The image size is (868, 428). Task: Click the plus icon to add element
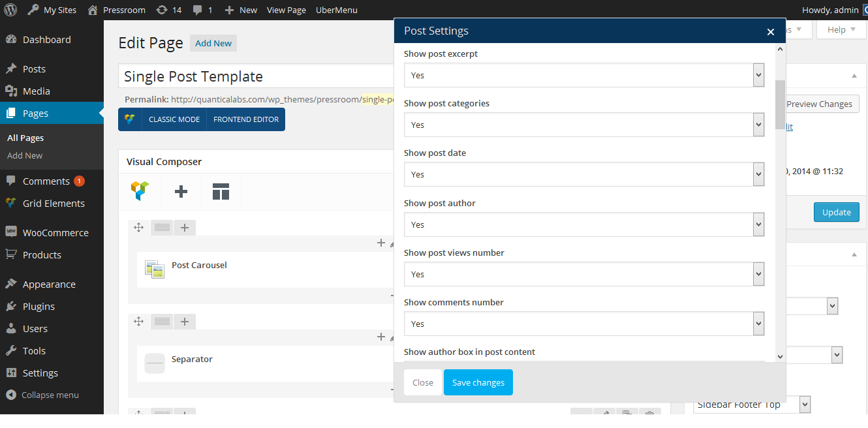click(x=181, y=191)
